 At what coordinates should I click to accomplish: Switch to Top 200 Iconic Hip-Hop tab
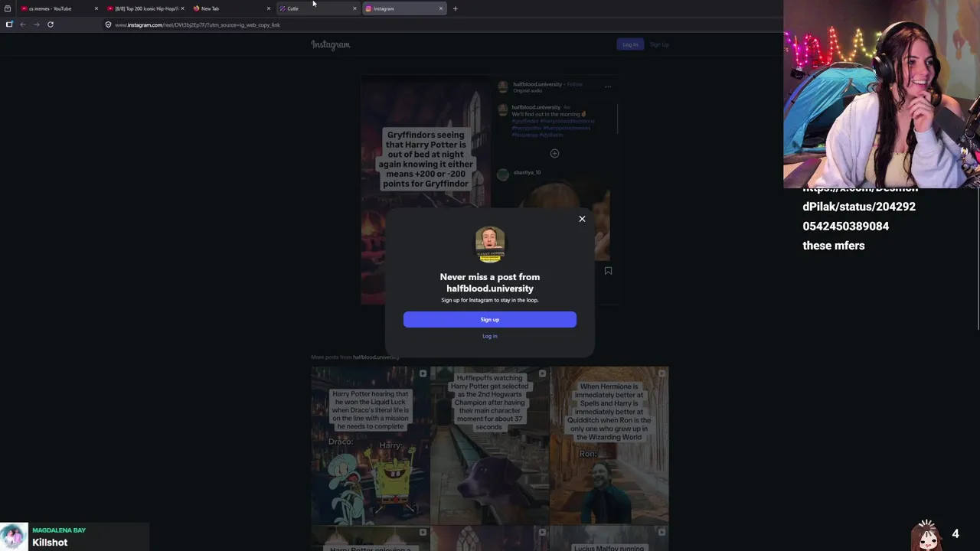click(145, 8)
